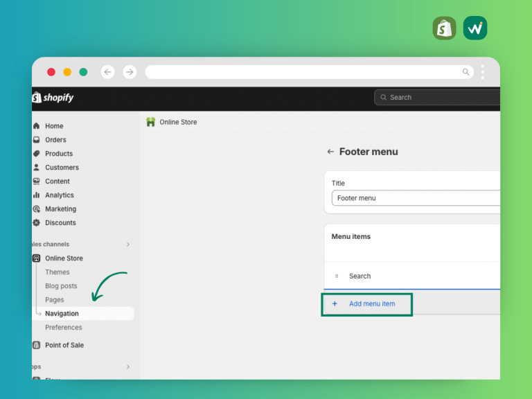The height and width of the screenshot is (399, 532).
Task: Click the green W app badge in the top-right corner
Action: (475, 28)
